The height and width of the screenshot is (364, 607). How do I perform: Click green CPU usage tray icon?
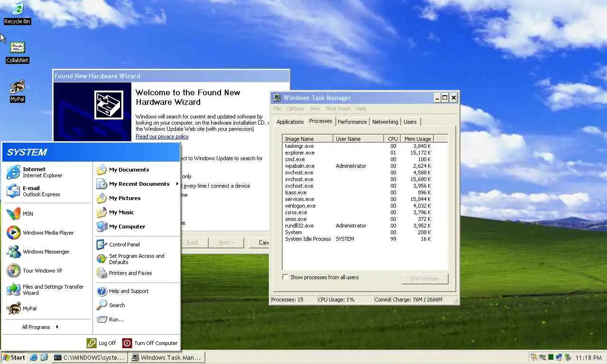tap(551, 357)
